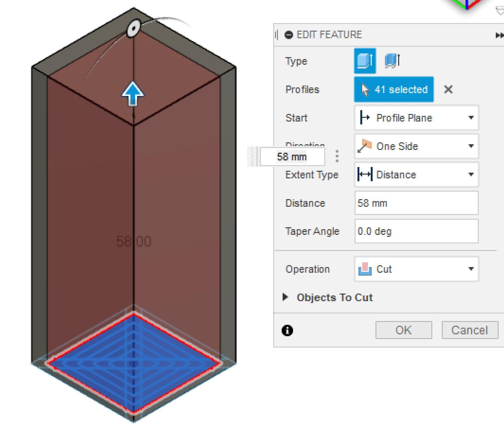504x429 pixels.
Task: Click the Distance input field
Action: pyautogui.click(x=417, y=203)
